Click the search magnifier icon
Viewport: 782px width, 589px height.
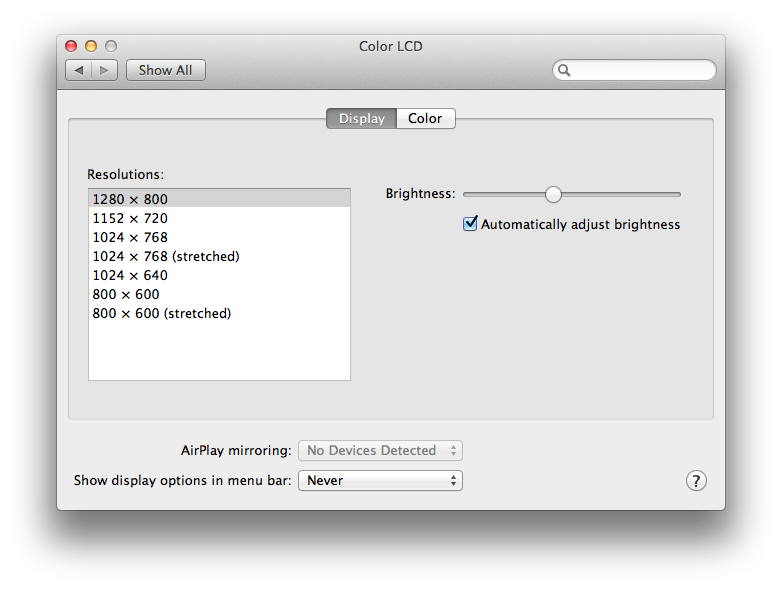point(565,70)
